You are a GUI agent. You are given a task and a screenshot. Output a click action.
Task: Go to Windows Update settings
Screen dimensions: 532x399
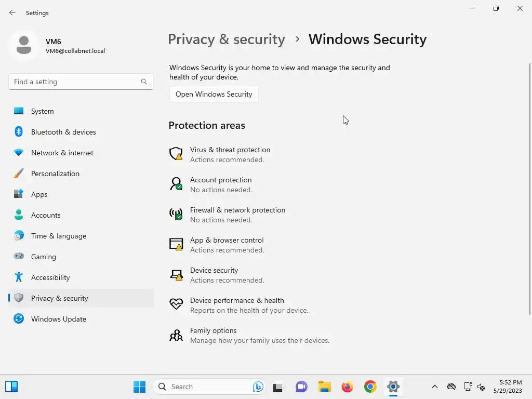tap(59, 319)
